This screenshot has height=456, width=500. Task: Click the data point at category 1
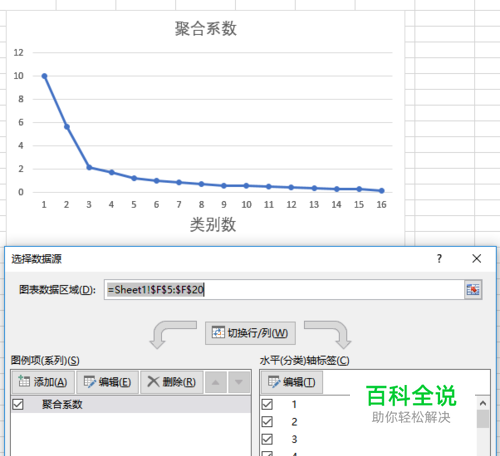44,76
